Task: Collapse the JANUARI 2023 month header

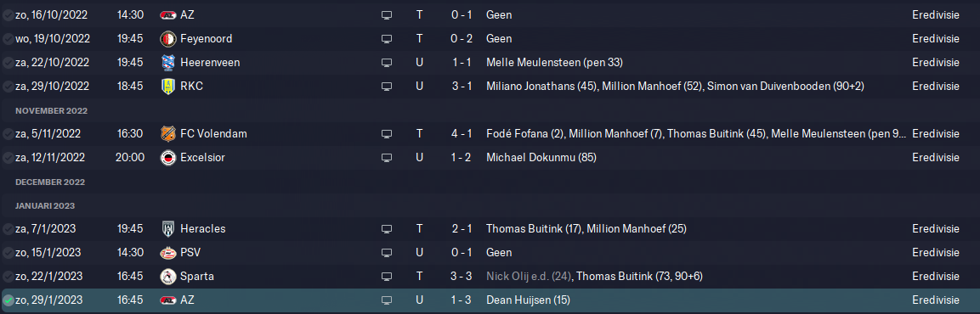Action: coord(45,205)
